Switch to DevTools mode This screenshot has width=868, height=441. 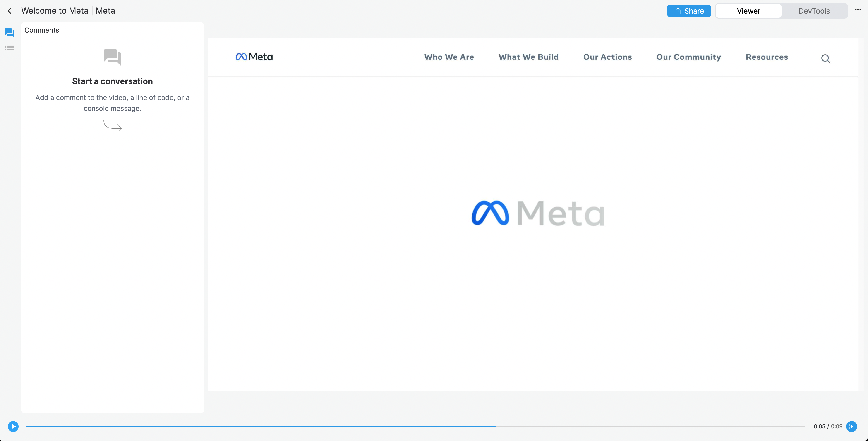click(x=814, y=11)
